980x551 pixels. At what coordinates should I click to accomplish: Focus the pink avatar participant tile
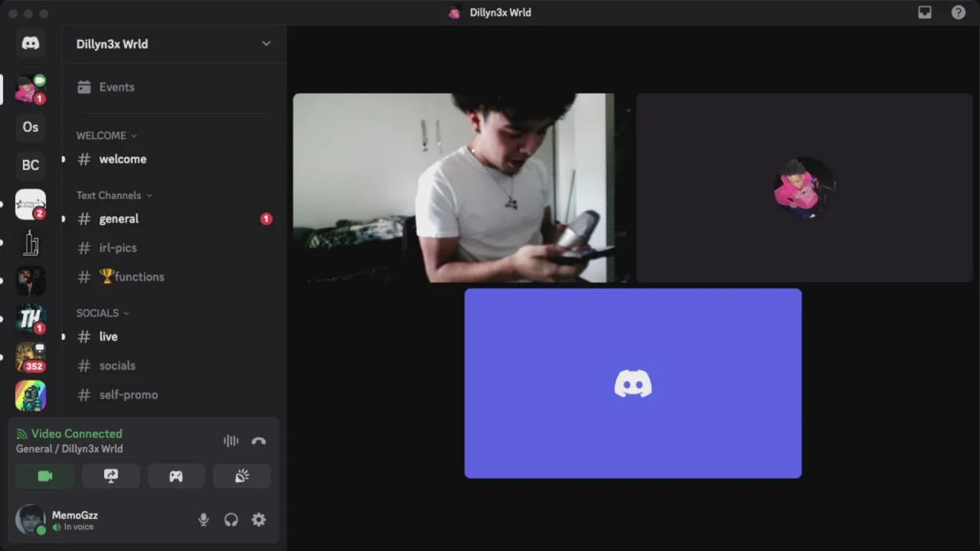point(805,188)
